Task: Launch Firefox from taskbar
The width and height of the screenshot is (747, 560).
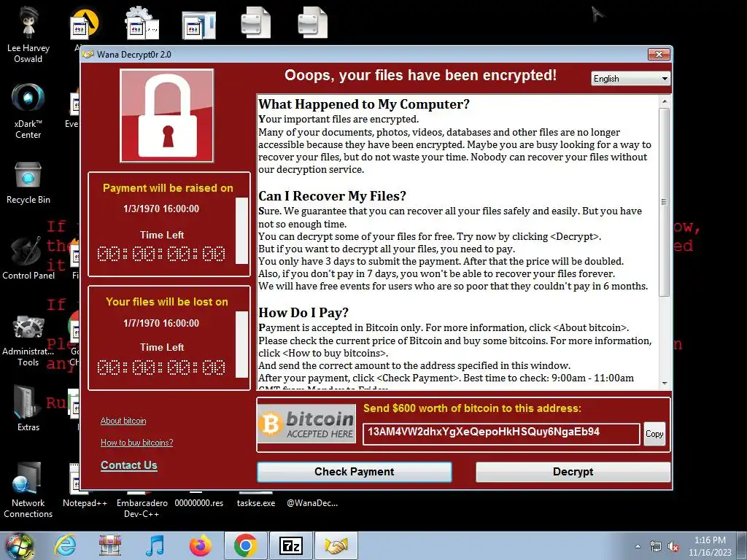Action: point(200,545)
